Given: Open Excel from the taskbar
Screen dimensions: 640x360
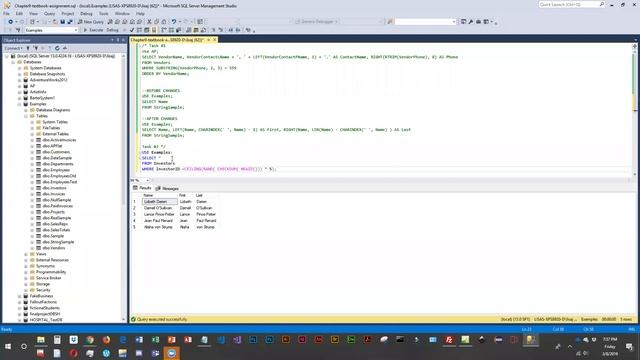Looking at the screenshot, I should tap(155, 340).
